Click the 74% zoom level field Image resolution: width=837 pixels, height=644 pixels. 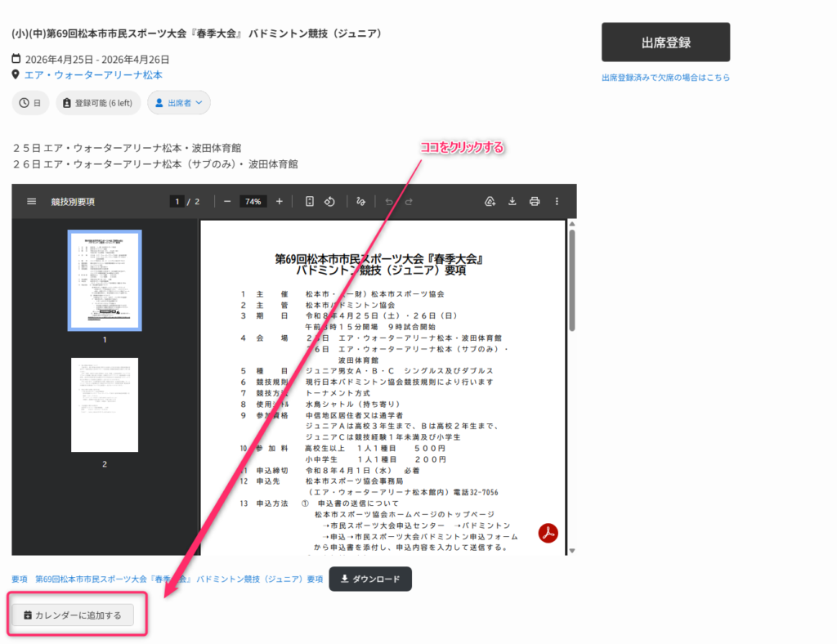(x=253, y=201)
